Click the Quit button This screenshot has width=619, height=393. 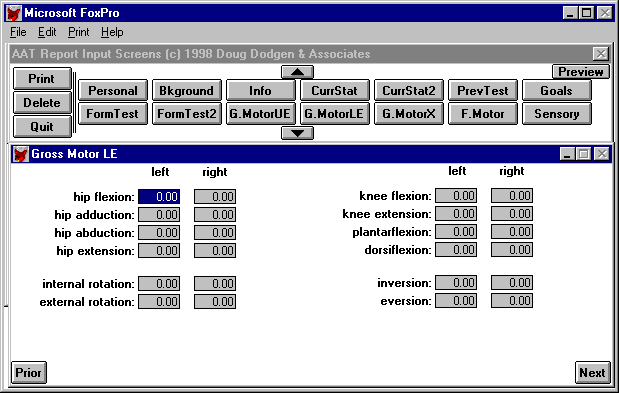[42, 127]
